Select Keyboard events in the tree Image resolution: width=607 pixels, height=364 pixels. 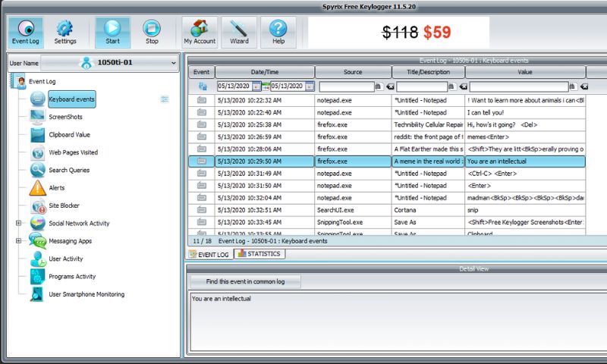point(71,99)
